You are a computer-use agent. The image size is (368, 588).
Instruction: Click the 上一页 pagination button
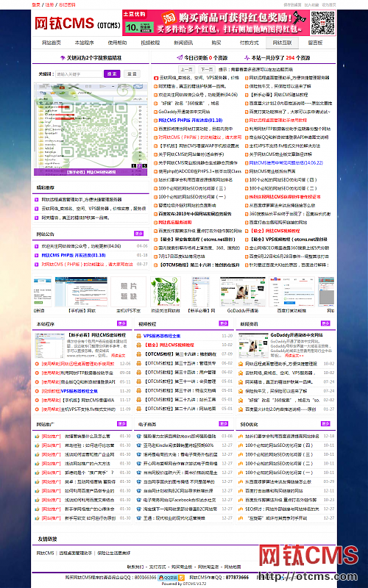coord(187,69)
